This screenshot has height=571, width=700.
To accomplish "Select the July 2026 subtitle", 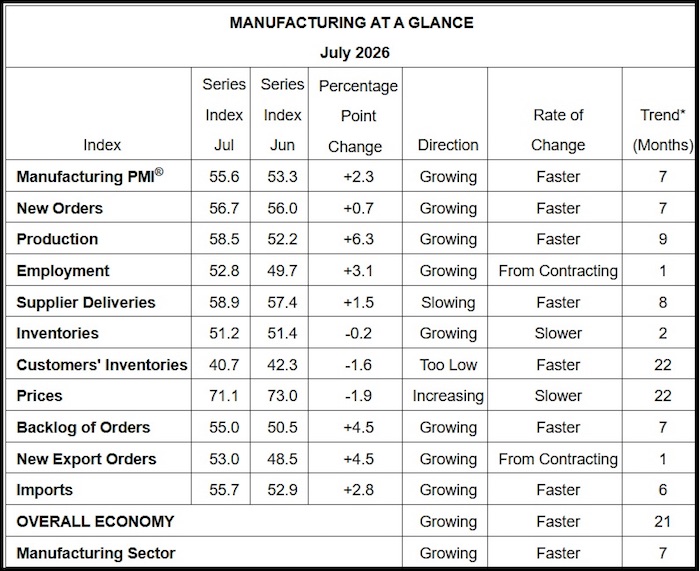I will pos(355,53).
